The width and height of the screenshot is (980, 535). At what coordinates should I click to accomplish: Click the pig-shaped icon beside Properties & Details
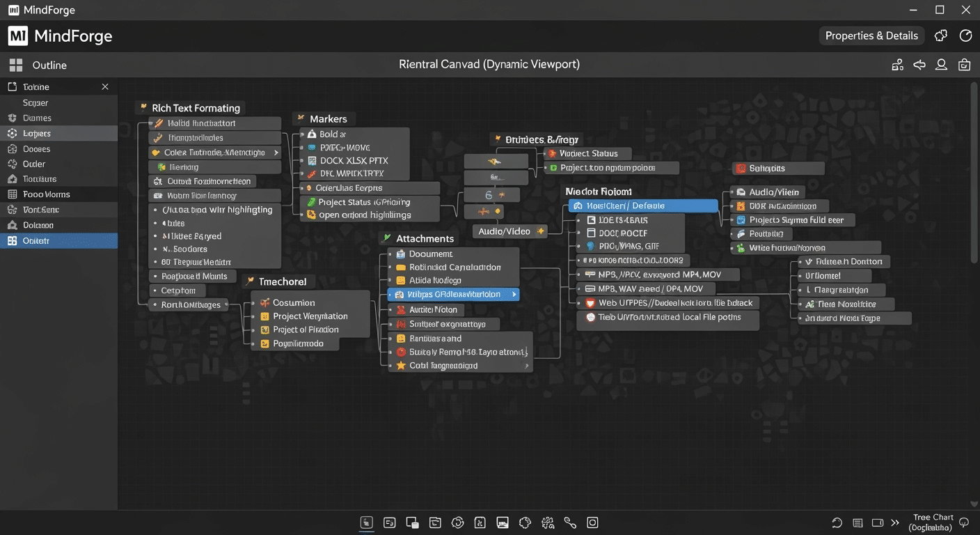point(940,36)
